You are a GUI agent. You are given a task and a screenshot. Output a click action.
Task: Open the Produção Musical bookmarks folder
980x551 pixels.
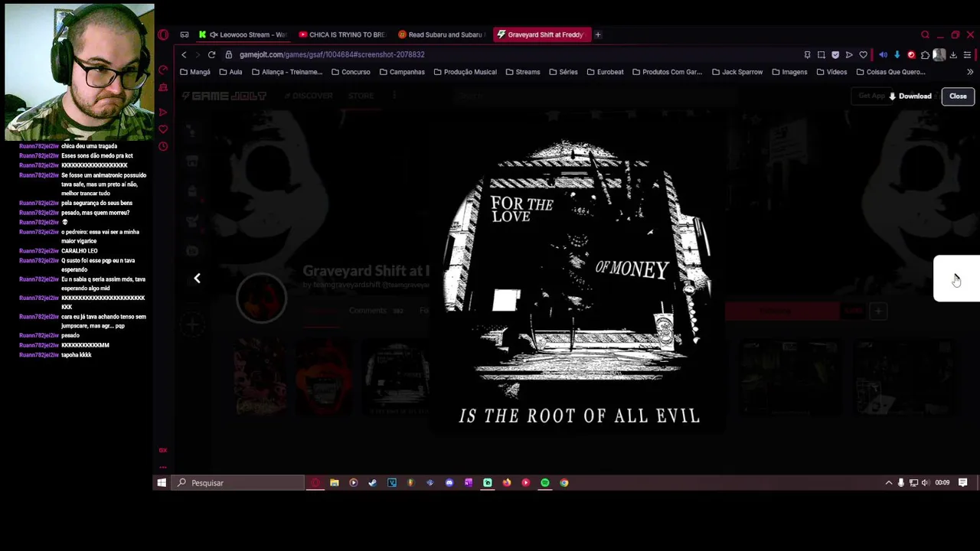point(465,72)
